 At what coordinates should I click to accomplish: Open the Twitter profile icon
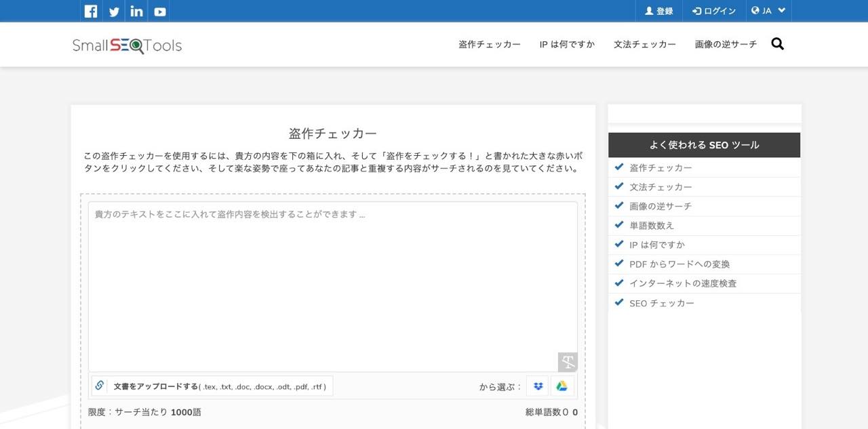click(x=114, y=11)
